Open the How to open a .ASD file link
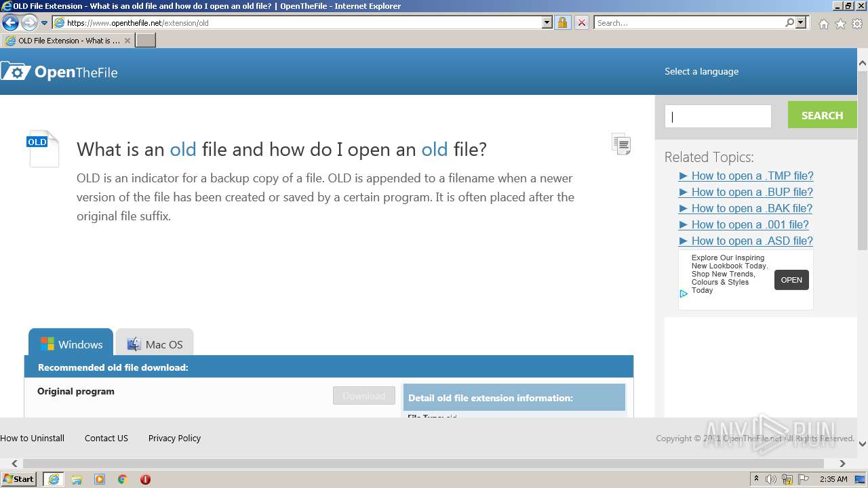The width and height of the screenshot is (868, 488). click(746, 241)
